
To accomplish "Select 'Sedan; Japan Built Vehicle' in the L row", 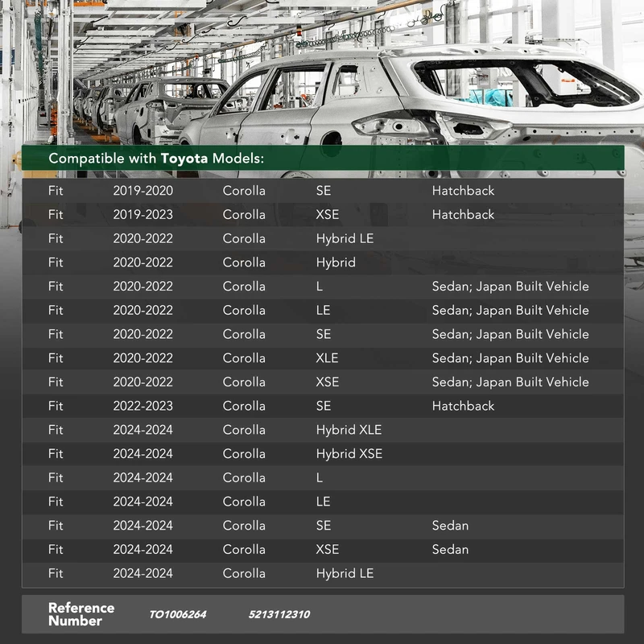I will [x=510, y=287].
